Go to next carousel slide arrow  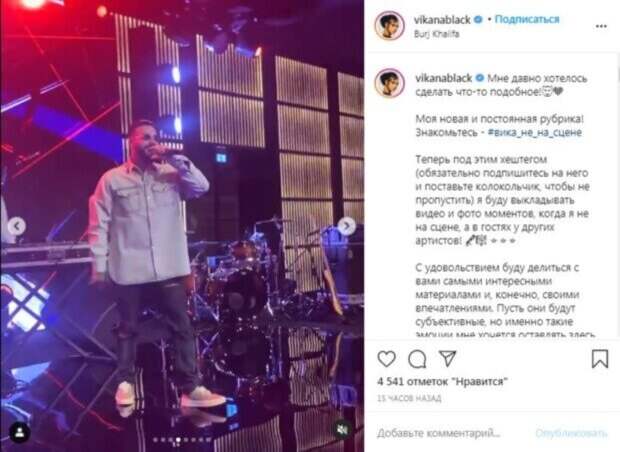point(346,226)
